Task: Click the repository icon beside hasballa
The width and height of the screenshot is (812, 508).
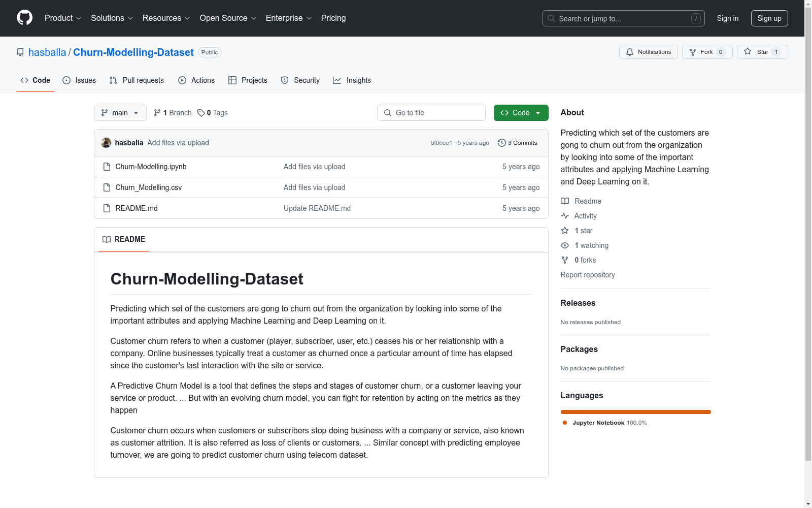Action: 20,52
